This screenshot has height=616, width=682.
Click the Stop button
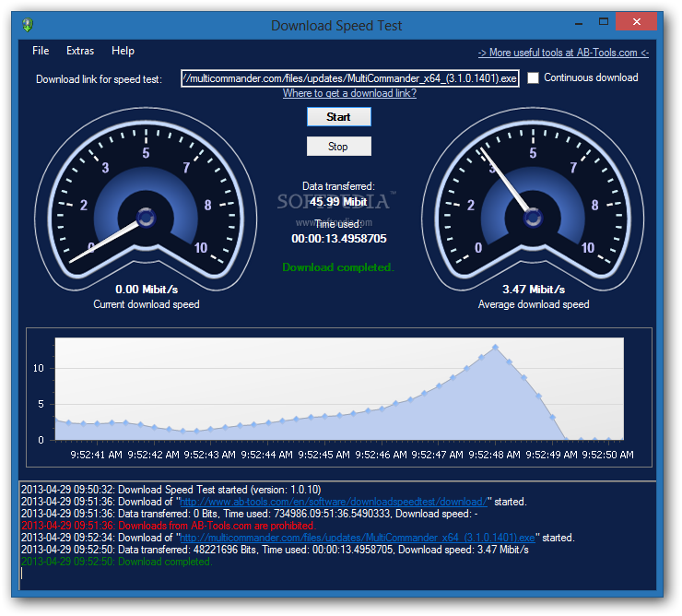pyautogui.click(x=339, y=147)
